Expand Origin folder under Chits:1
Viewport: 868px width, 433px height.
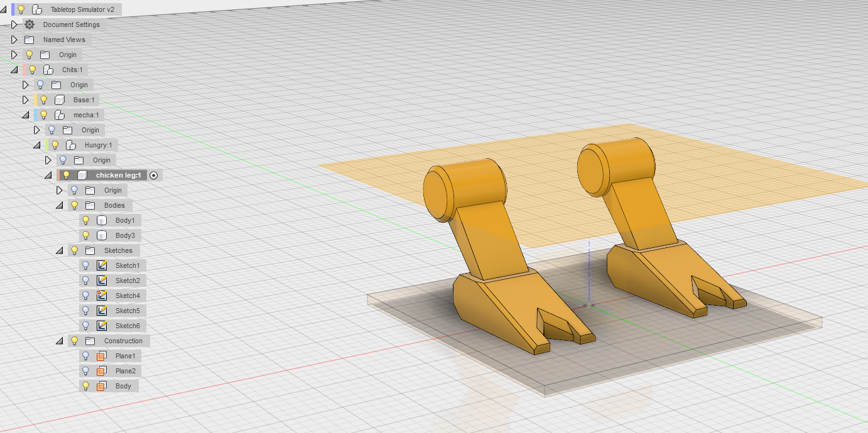[26, 85]
